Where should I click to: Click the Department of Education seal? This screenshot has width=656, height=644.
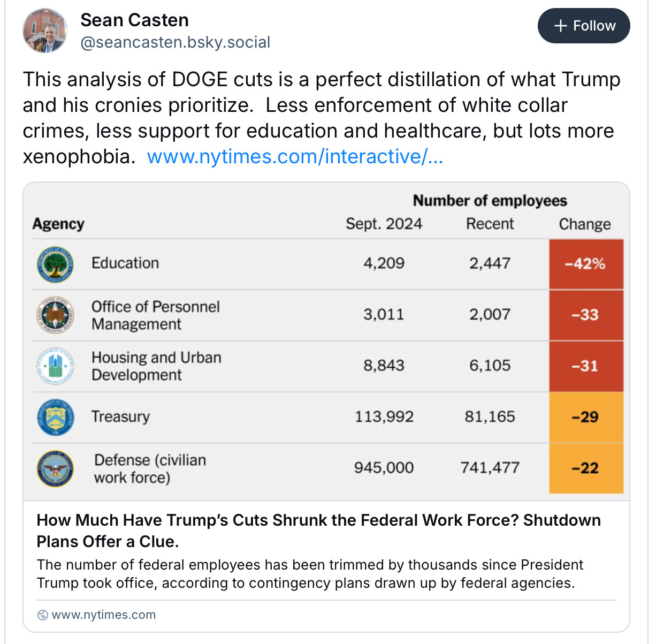[x=55, y=264]
